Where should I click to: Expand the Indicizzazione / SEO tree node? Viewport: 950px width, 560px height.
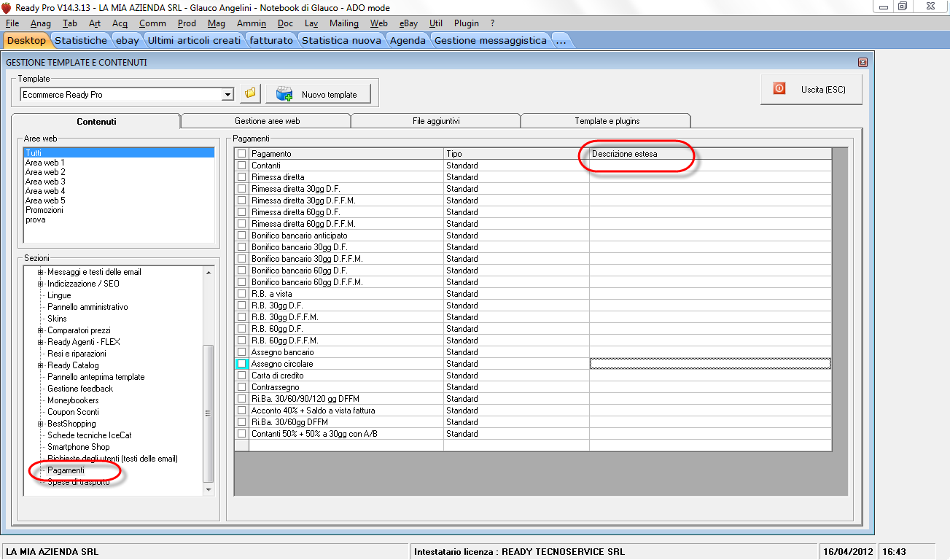coord(41,284)
